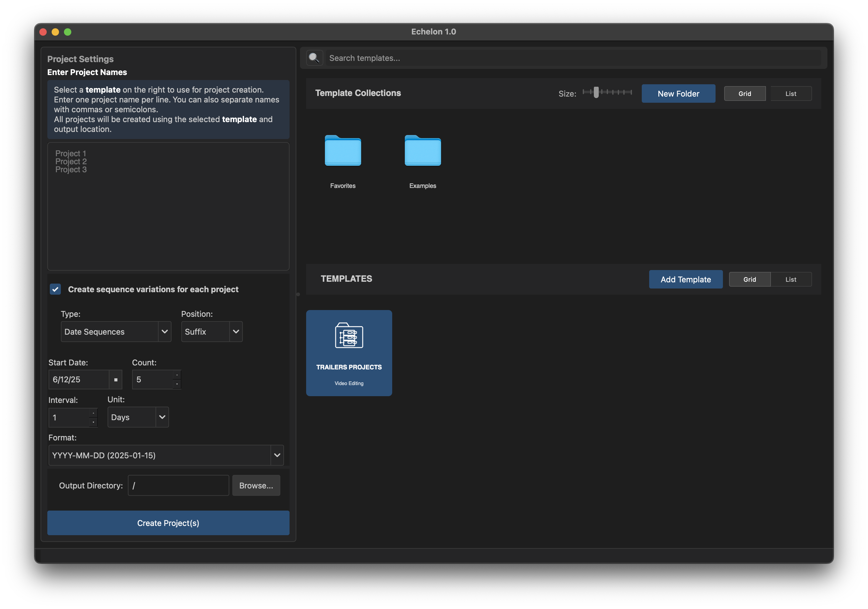Open the Unit dropdown showing Days

(138, 417)
